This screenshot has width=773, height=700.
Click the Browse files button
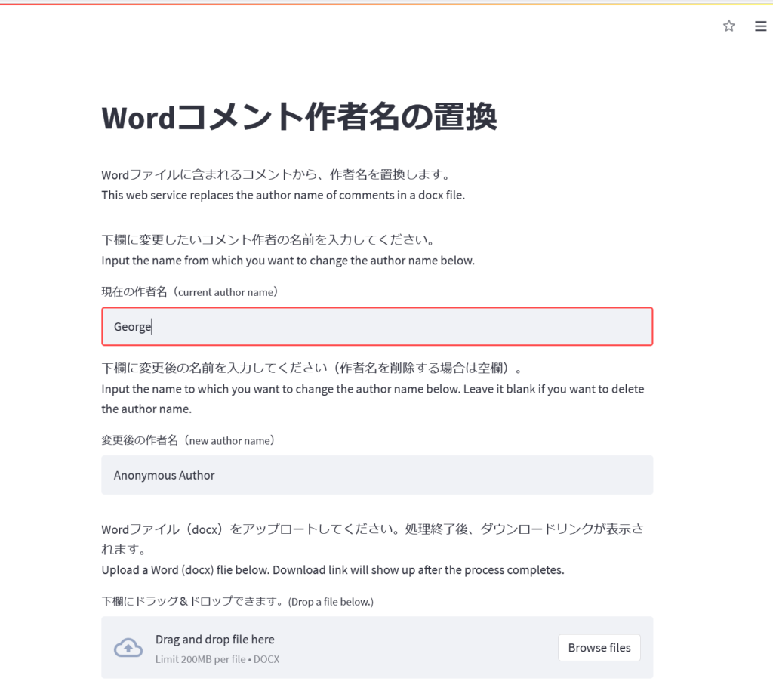tap(599, 648)
